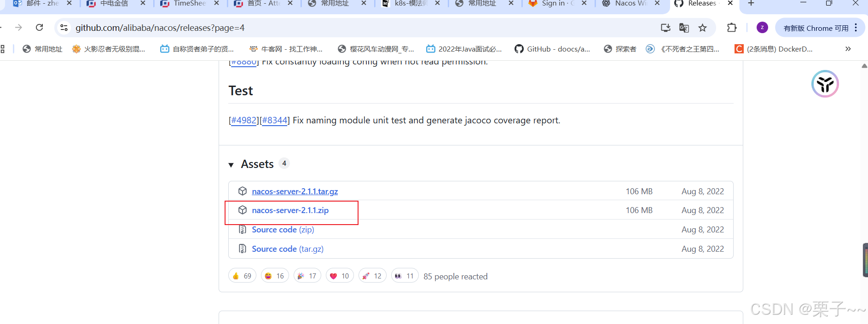This screenshot has height=324, width=868.
Task: Reload the page with the refresh icon
Action: [40, 28]
